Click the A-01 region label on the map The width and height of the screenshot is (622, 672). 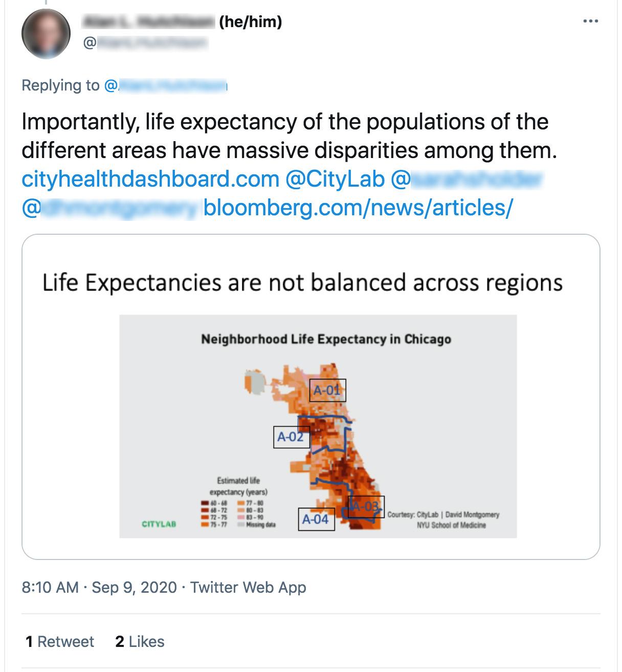coord(327,390)
